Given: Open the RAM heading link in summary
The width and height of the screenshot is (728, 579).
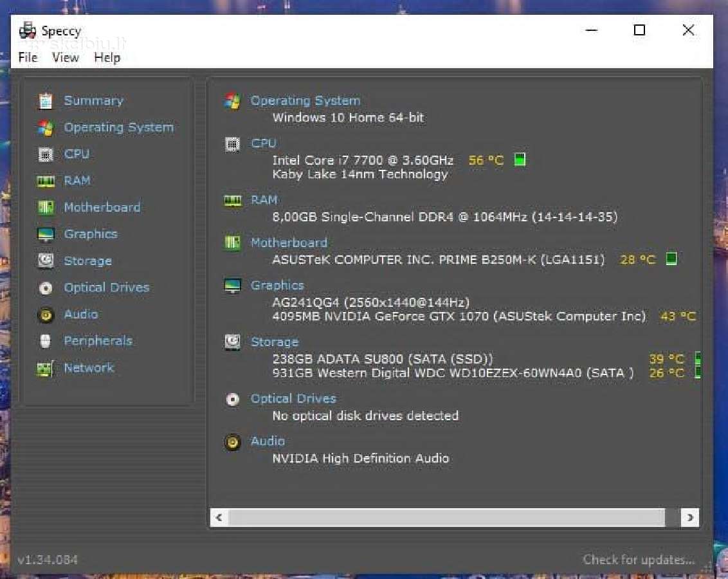Looking at the screenshot, I should tap(264, 200).
